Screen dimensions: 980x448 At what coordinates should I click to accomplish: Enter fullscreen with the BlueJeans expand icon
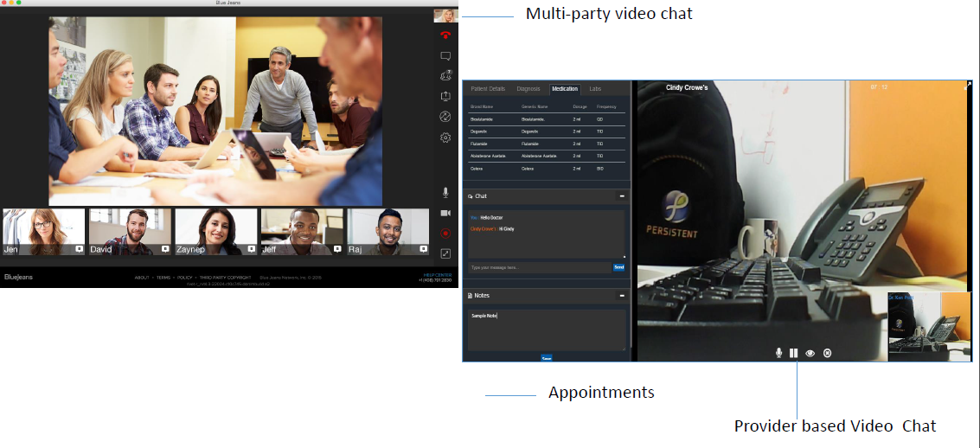pos(445,253)
